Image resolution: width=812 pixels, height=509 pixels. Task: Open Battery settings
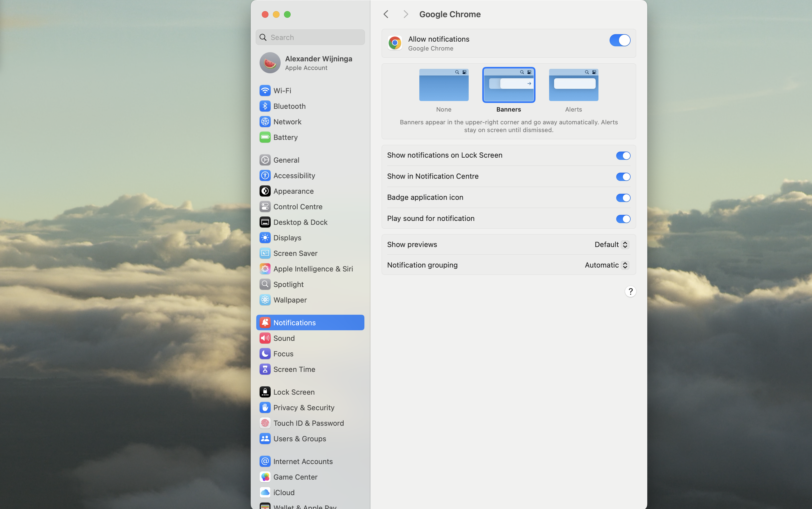[285, 137]
